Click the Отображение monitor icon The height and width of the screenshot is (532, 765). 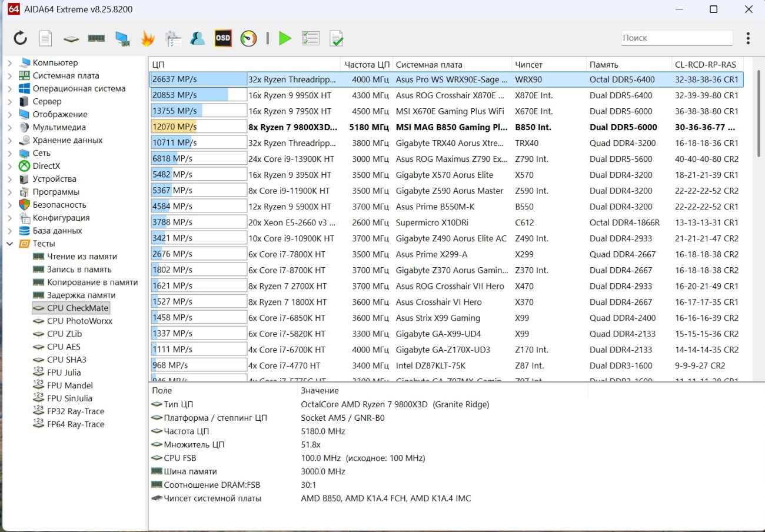25,115
